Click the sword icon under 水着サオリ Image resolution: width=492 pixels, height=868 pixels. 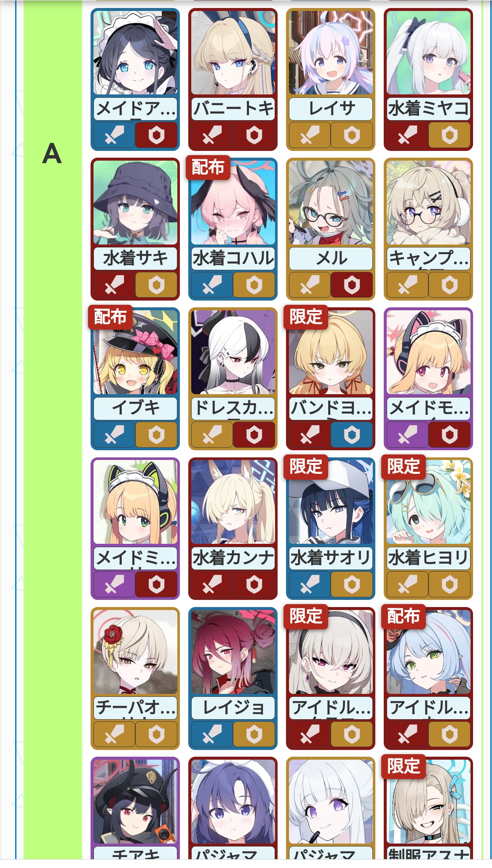tap(310, 584)
